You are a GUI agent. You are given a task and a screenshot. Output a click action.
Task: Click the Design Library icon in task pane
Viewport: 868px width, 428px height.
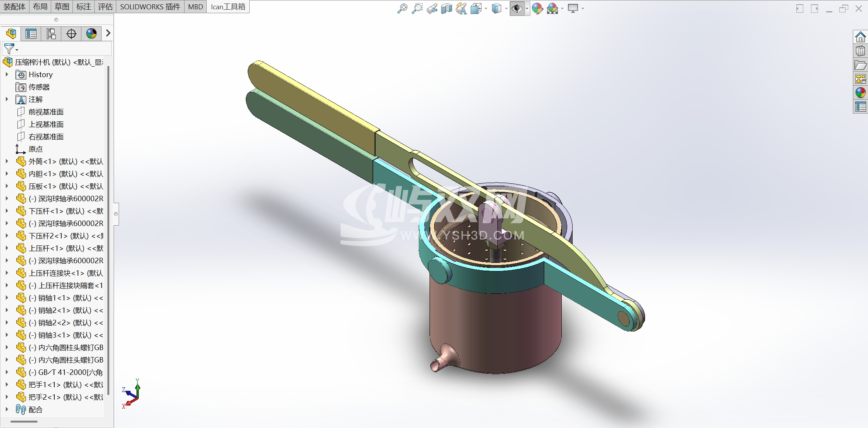pos(860,51)
